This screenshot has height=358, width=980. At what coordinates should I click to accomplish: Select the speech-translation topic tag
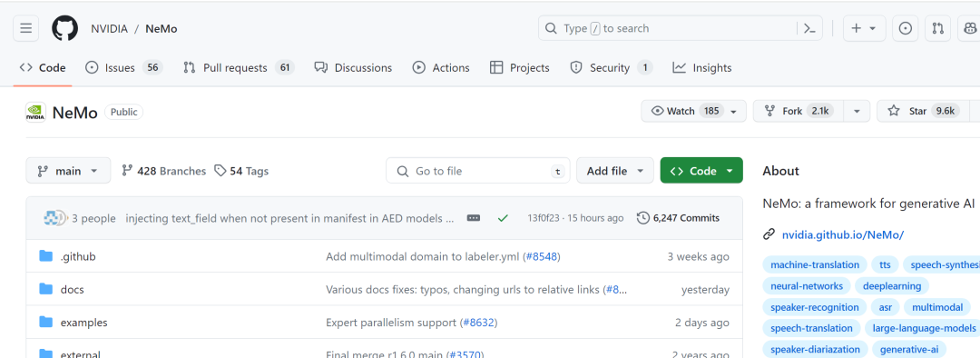coord(811,328)
